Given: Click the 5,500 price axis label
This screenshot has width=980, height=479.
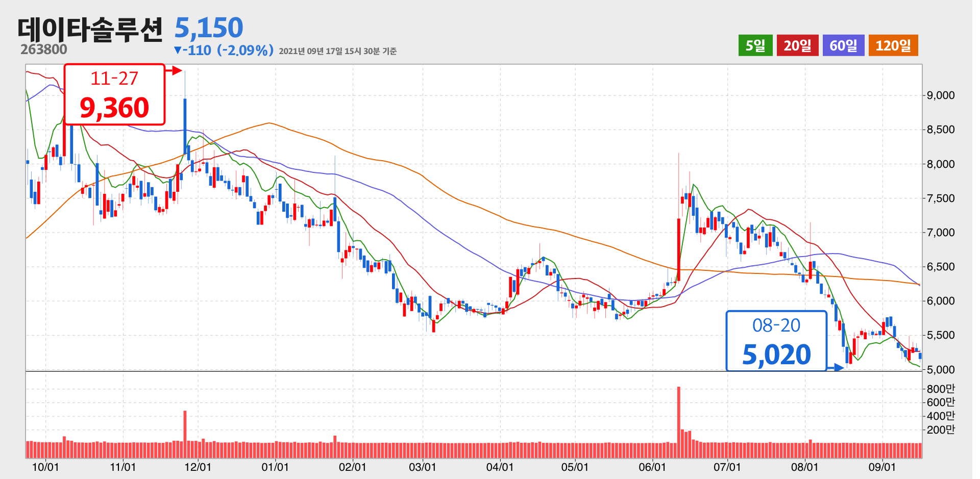Looking at the screenshot, I should click(x=941, y=335).
